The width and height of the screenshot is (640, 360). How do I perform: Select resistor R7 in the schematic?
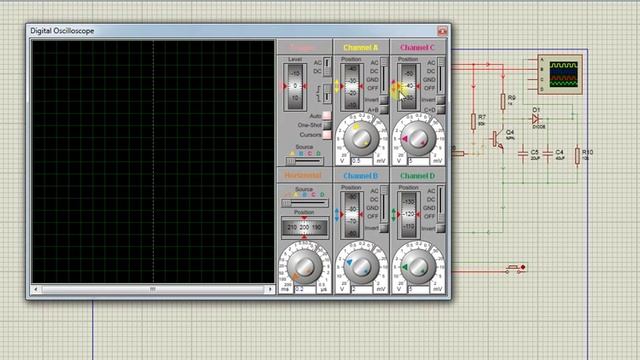(473, 122)
